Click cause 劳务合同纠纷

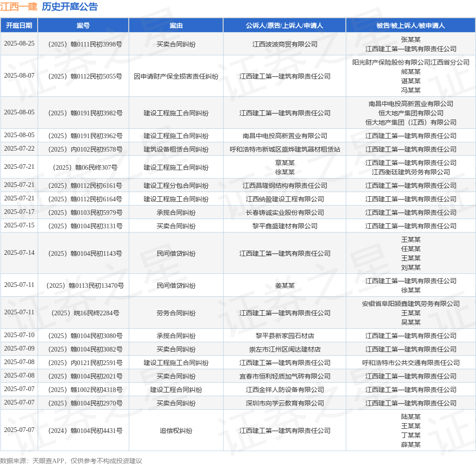click(176, 313)
